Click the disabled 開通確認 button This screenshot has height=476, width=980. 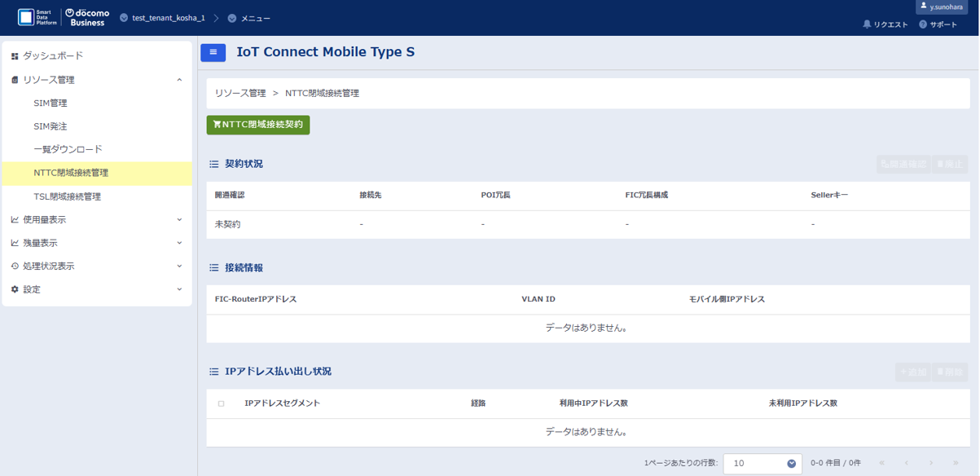[903, 164]
